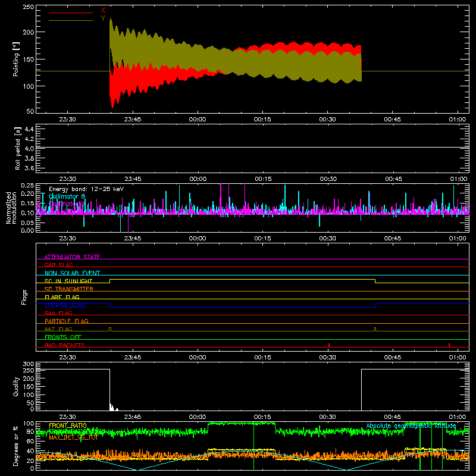The width and height of the screenshot is (476, 476).
Task: Click the 80 tick on Degrees or % axis
Action: coord(30,431)
